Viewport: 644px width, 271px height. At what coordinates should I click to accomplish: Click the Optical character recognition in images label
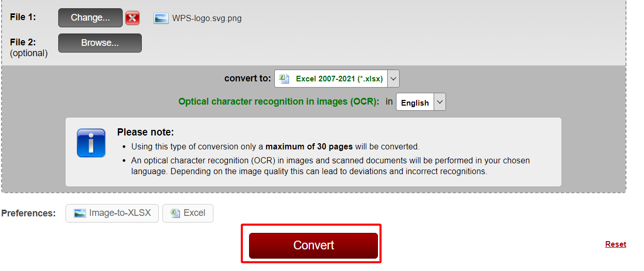tap(278, 101)
